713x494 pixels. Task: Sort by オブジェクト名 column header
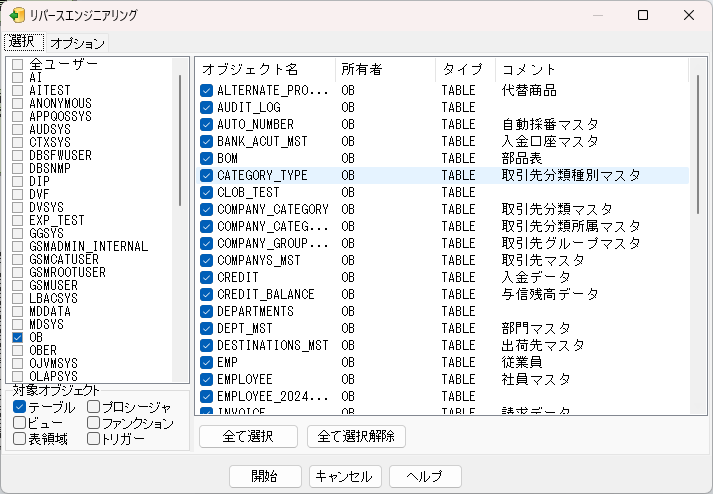(x=266, y=70)
